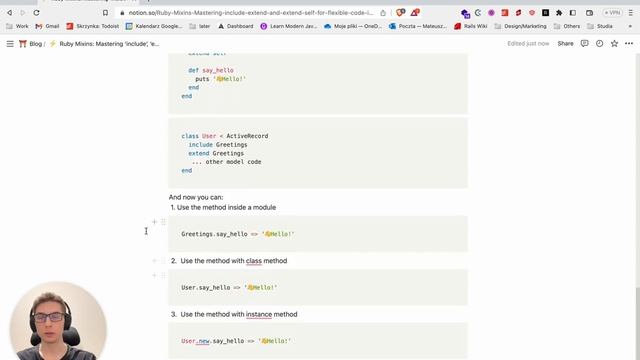Click 'And now you can:' paragraph
640x360 pixels.
pos(196,197)
